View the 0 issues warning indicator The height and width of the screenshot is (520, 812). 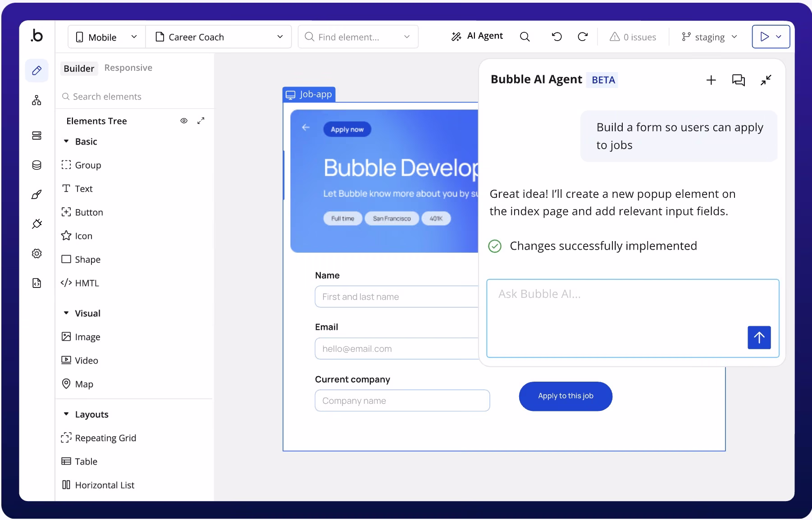click(633, 37)
